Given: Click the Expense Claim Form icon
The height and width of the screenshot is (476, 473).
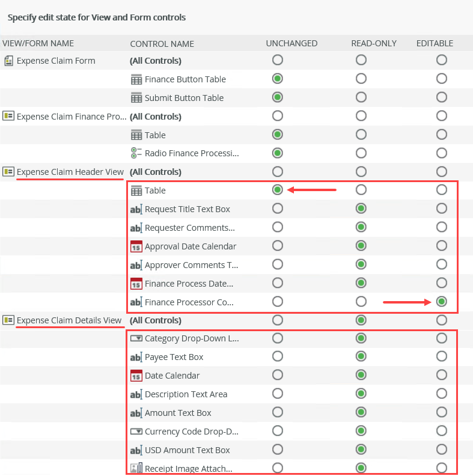Looking at the screenshot, I should pyautogui.click(x=8, y=61).
